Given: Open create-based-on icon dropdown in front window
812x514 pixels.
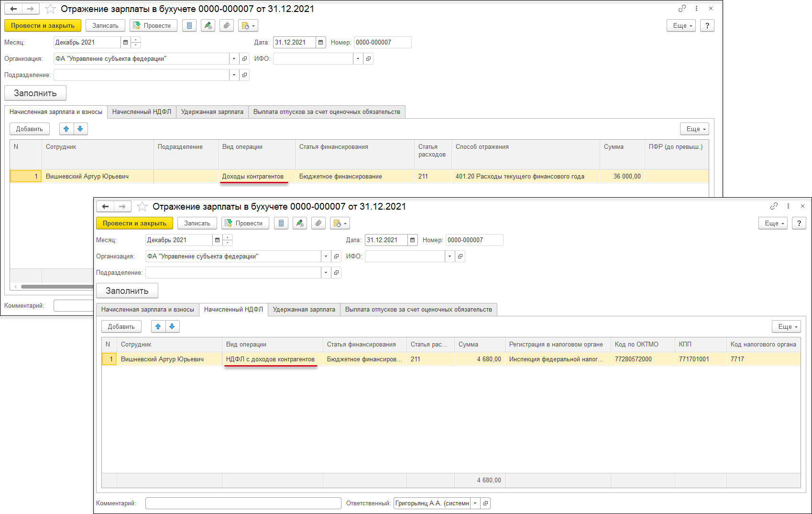Looking at the screenshot, I should pyautogui.click(x=340, y=223).
